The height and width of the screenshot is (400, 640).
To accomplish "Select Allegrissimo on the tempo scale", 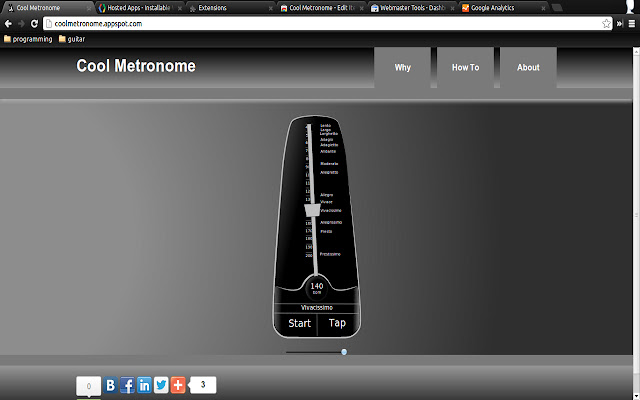I will coord(331,222).
